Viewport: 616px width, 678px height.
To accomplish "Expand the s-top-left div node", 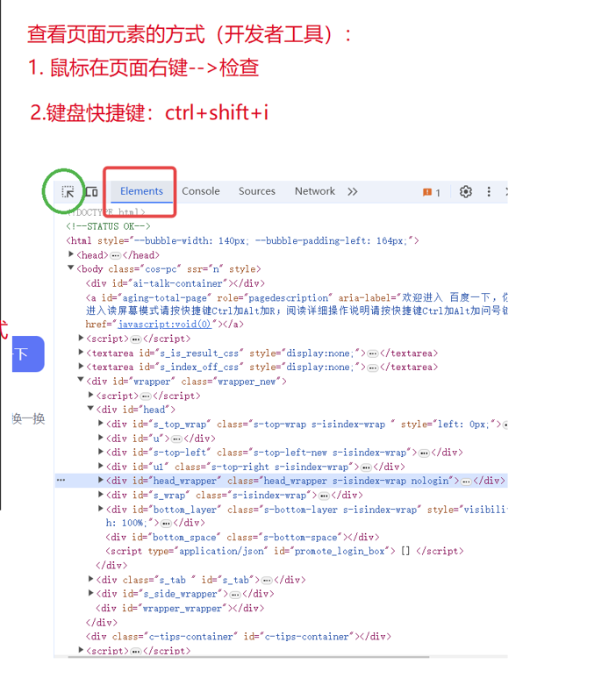I will click(x=101, y=452).
